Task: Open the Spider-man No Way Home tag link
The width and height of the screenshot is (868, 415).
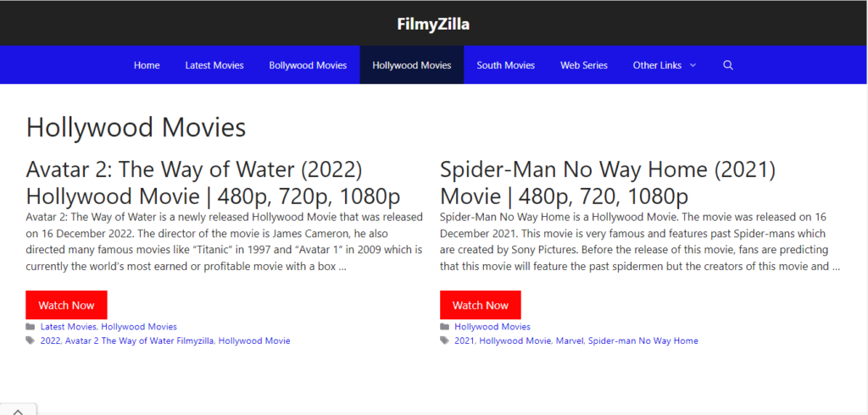Action: (x=643, y=340)
